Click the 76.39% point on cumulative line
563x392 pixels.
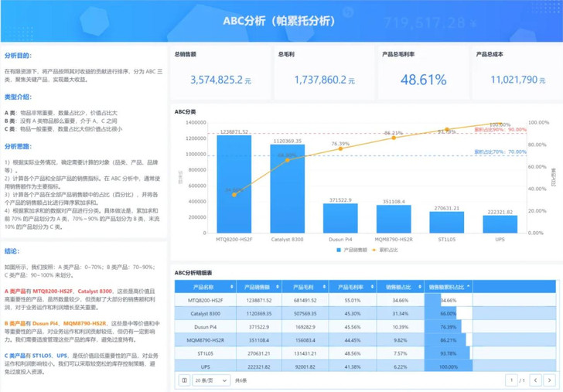pyautogui.click(x=340, y=148)
